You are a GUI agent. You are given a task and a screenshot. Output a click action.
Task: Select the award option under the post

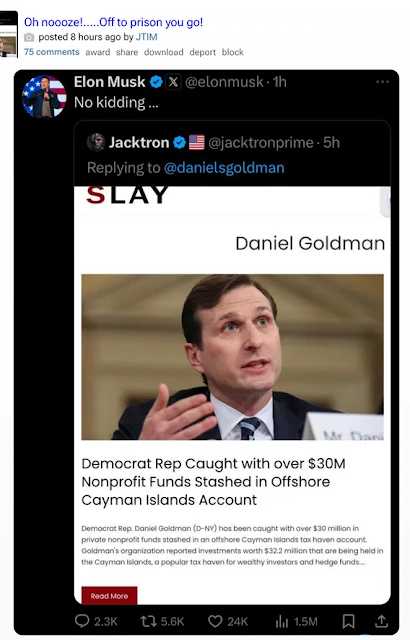tap(98, 52)
